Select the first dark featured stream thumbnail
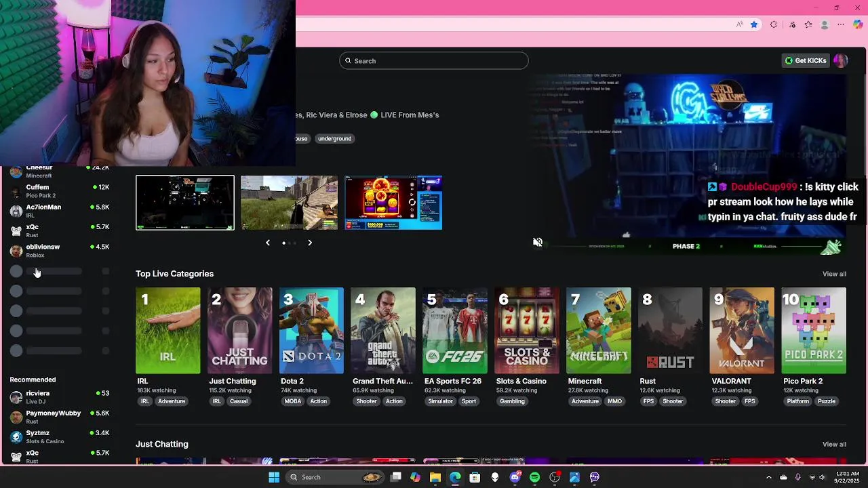The height and width of the screenshot is (488, 868). (x=185, y=203)
